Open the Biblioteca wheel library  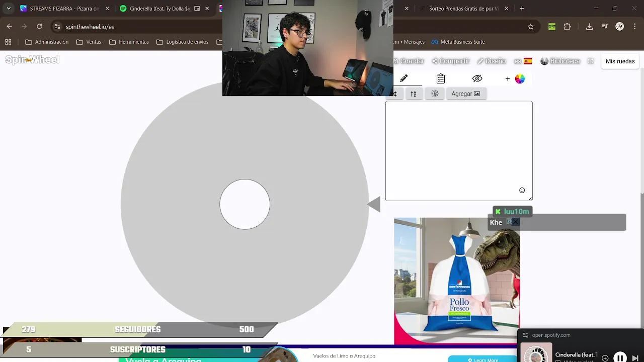560,61
